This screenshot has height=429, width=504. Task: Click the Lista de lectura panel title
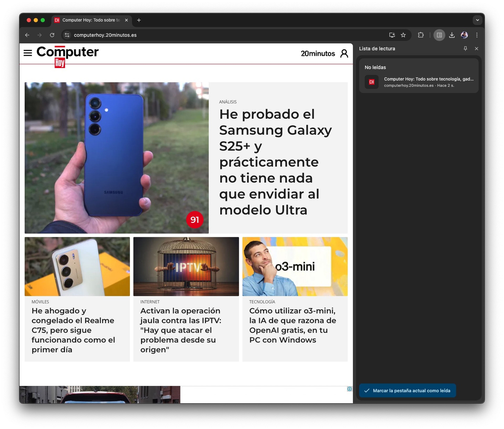tap(377, 49)
